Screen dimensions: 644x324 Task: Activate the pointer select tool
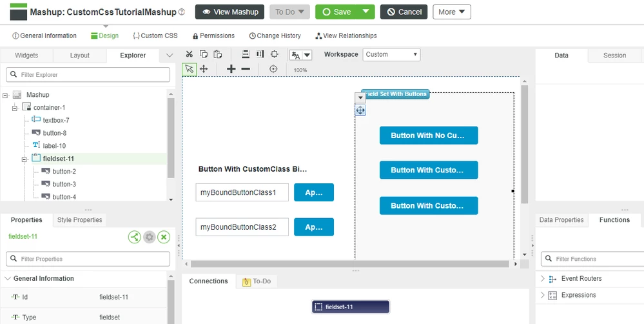click(189, 69)
